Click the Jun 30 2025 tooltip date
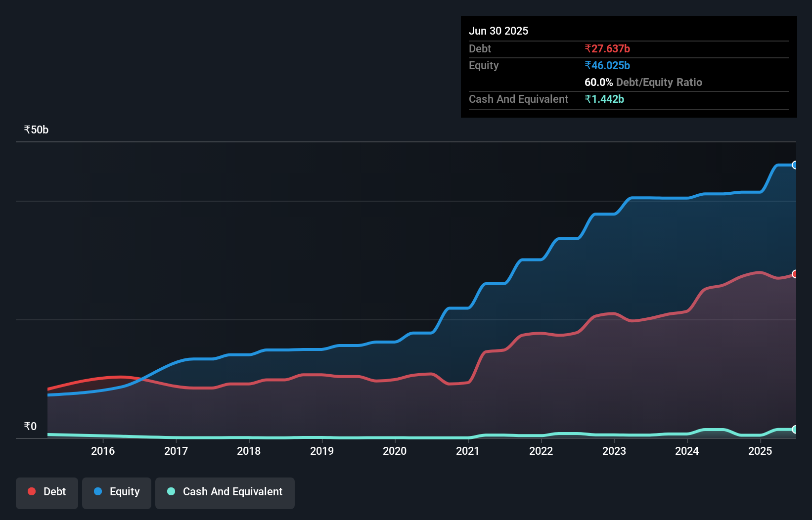 (498, 31)
